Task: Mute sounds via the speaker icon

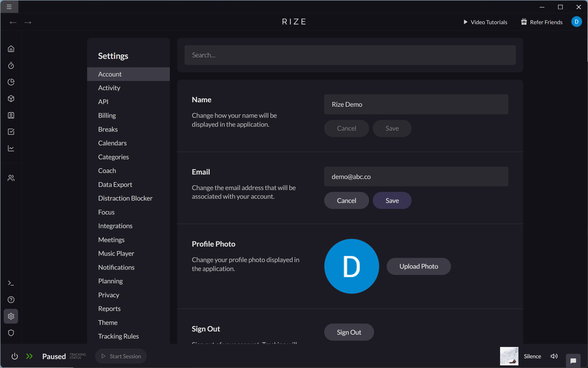Action: (554, 356)
